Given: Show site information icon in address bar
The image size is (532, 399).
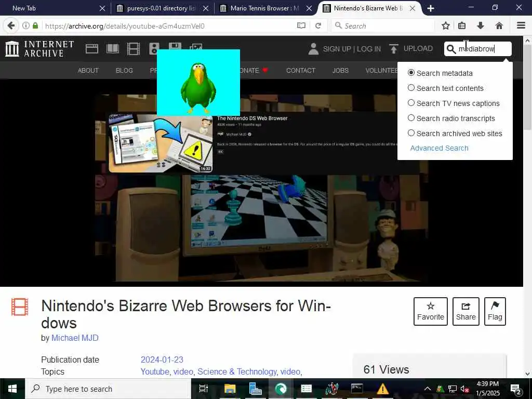Looking at the screenshot, I should pos(26,25).
